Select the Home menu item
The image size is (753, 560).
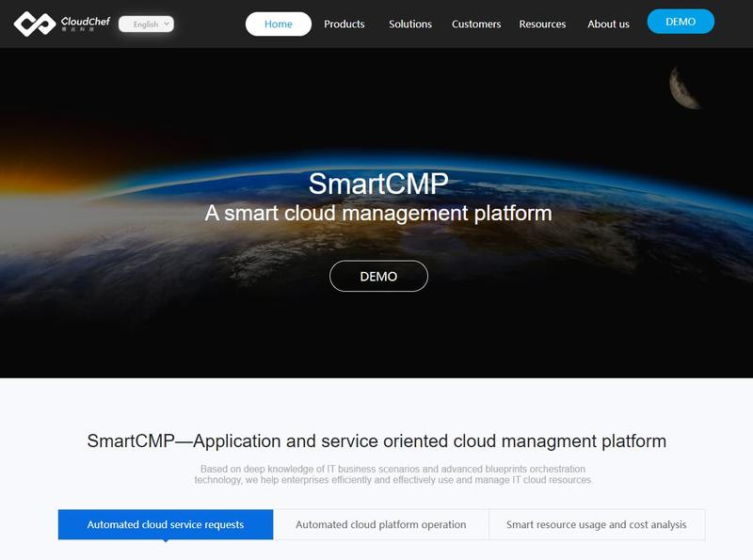point(278,24)
